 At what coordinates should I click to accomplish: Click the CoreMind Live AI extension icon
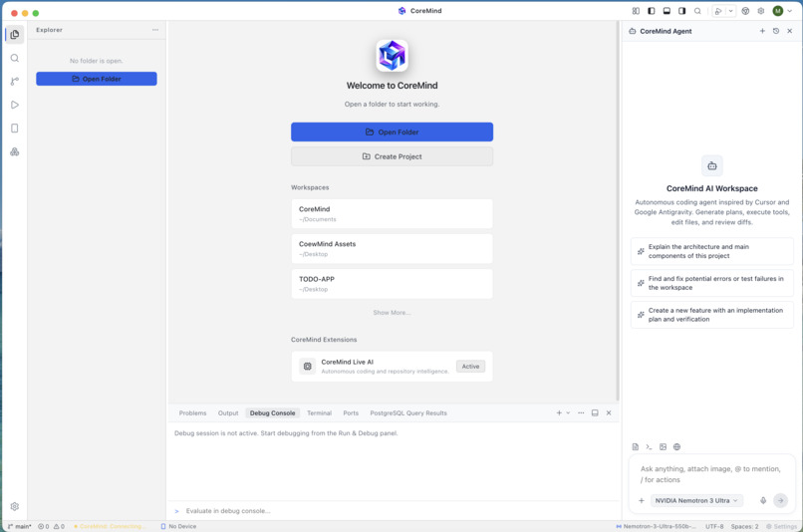pos(307,366)
